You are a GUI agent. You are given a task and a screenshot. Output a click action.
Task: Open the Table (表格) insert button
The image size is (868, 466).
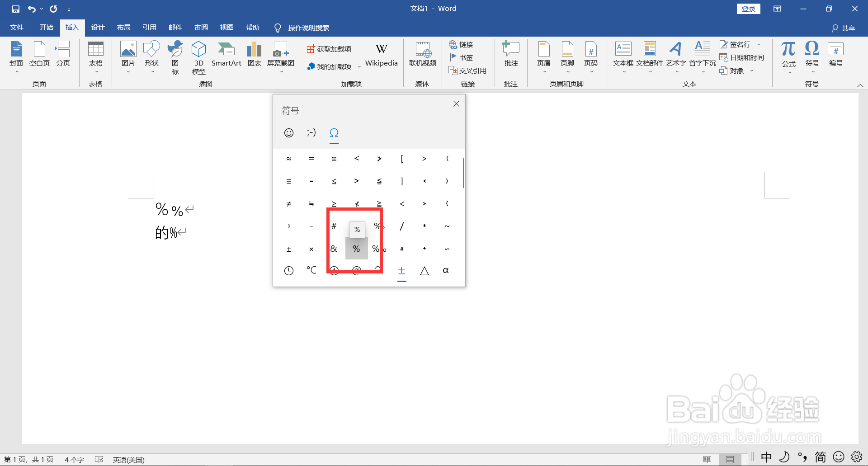(96, 57)
